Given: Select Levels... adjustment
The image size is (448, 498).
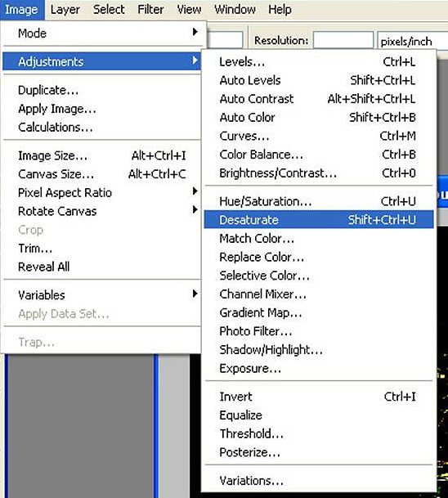Looking at the screenshot, I should [x=319, y=61].
